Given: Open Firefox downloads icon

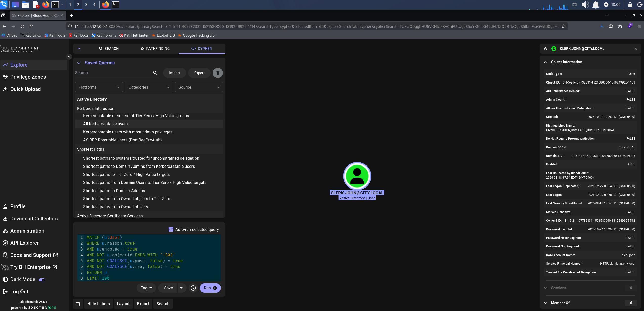Looking at the screenshot, I should point(602,26).
